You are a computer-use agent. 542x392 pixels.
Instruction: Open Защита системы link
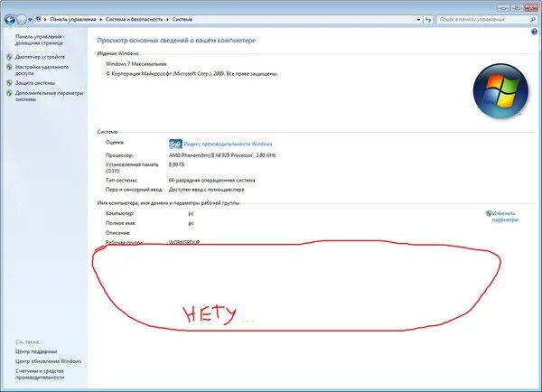click(35, 83)
